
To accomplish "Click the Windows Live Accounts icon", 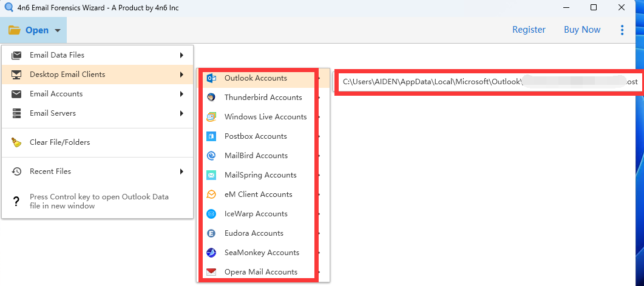I will coord(211,117).
